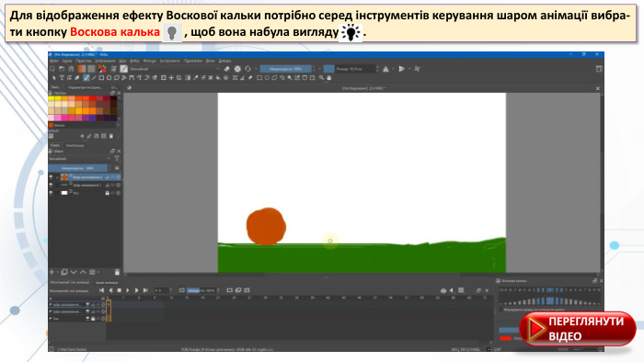Image resolution: width=644 pixels, height=362 pixels.
Task: Toggle preserve alpha button
Action: 237,69
